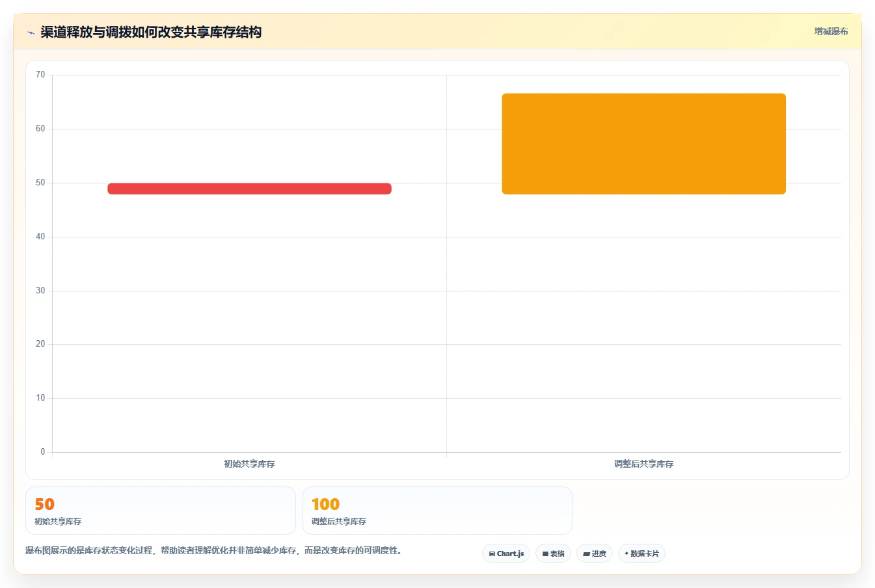Click the chart title 渠道释放与调拨如何改变共享库存结构
This screenshot has width=875, height=588.
point(151,32)
